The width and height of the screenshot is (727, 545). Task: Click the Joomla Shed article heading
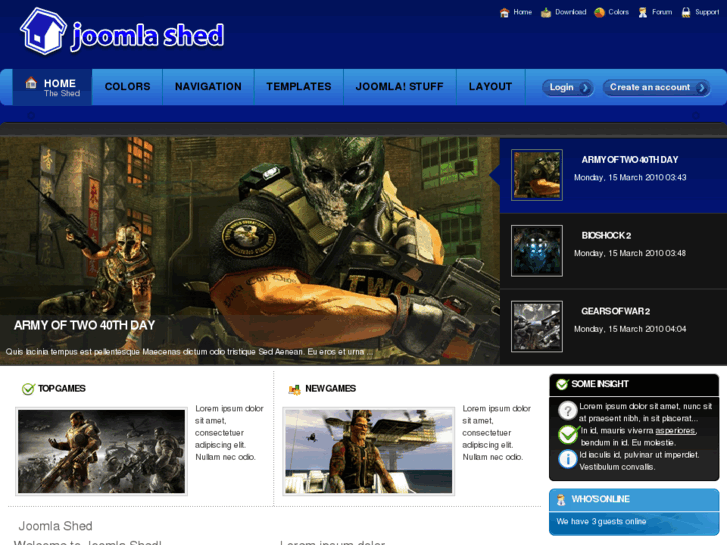point(56,526)
